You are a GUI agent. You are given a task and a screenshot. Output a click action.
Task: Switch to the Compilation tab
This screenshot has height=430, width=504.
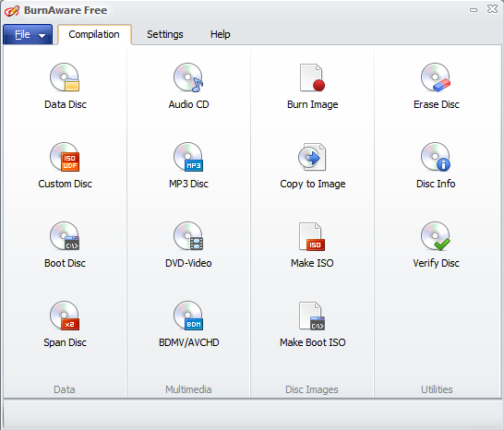94,34
